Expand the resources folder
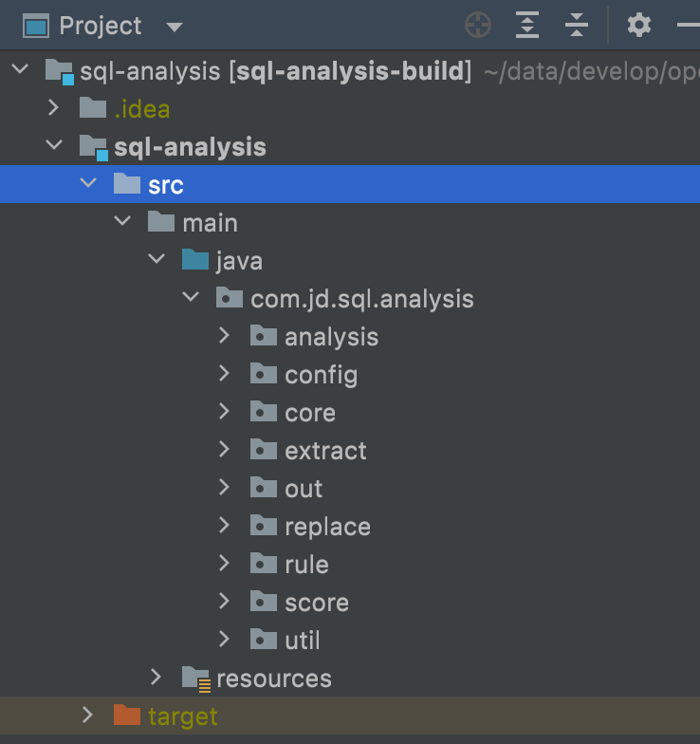Screen dimensions: 700x744 point(157,678)
